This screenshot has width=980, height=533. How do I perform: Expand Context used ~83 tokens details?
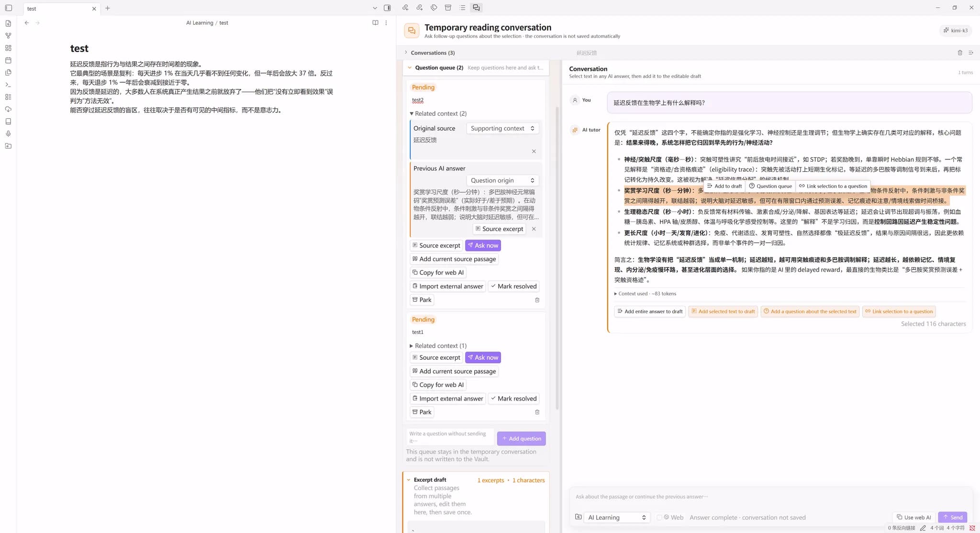pos(645,294)
